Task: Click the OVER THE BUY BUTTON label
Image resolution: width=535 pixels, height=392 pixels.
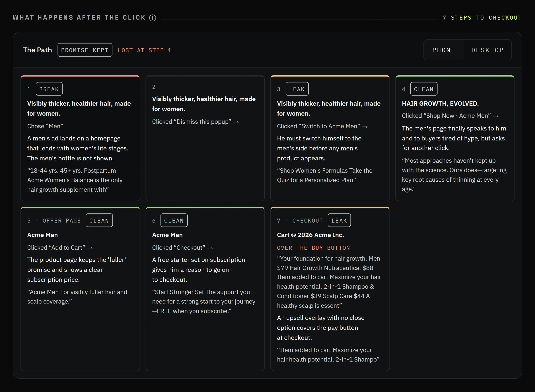Action: [x=313, y=248]
